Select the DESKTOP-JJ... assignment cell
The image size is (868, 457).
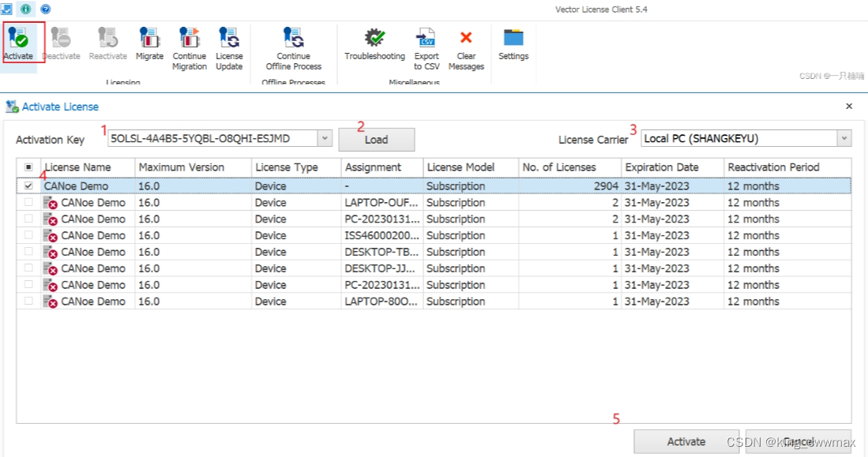382,268
